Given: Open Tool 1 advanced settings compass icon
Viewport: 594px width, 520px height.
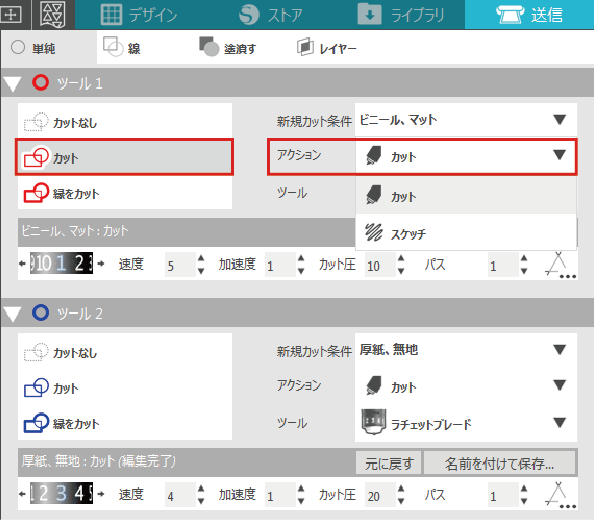Looking at the screenshot, I should point(560,265).
